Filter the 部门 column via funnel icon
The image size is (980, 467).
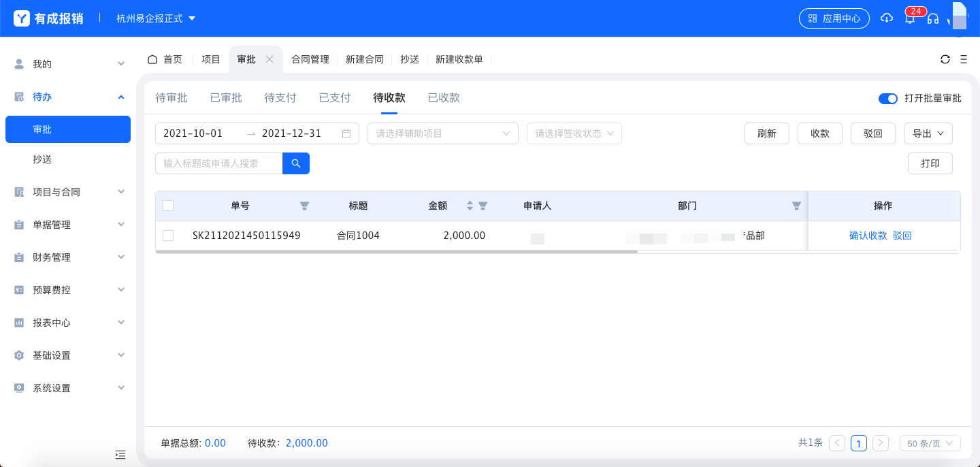point(796,206)
